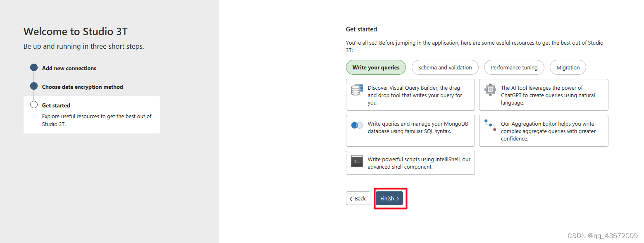This screenshot has height=243, width=644.
Task: Open the IntelliShell scripts description text
Action: tap(419, 163)
